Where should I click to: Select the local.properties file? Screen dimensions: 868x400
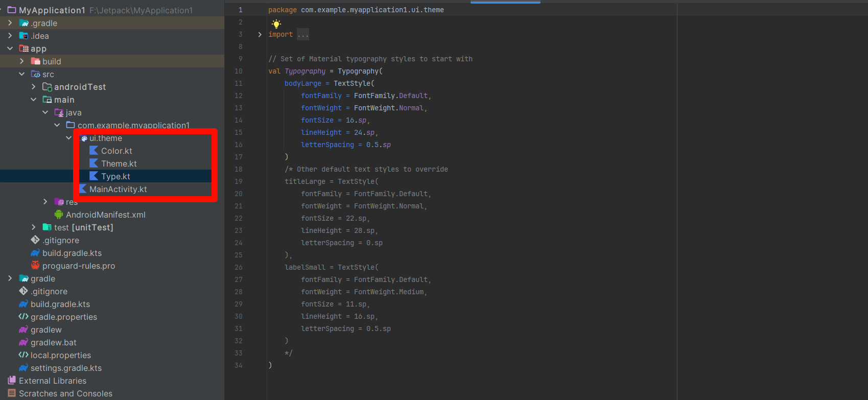pos(60,355)
